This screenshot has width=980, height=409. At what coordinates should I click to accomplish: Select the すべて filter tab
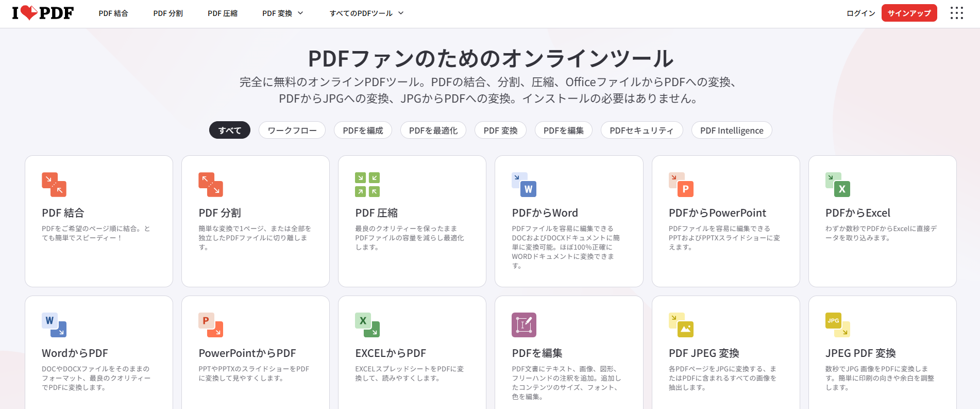pyautogui.click(x=230, y=130)
